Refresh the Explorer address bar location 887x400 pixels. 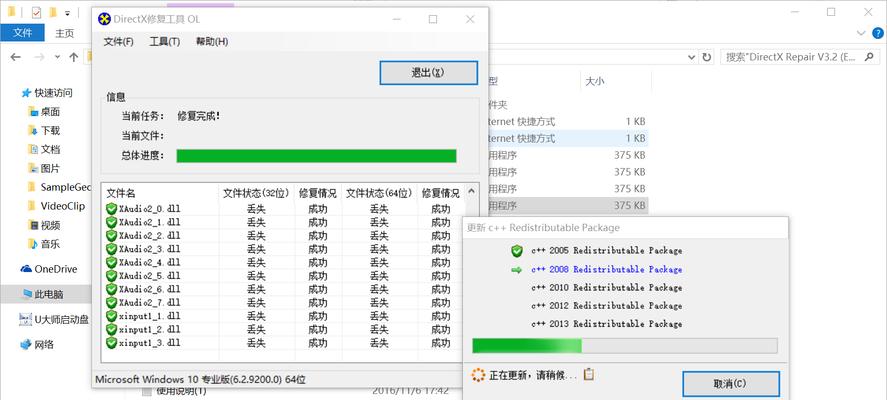point(707,57)
